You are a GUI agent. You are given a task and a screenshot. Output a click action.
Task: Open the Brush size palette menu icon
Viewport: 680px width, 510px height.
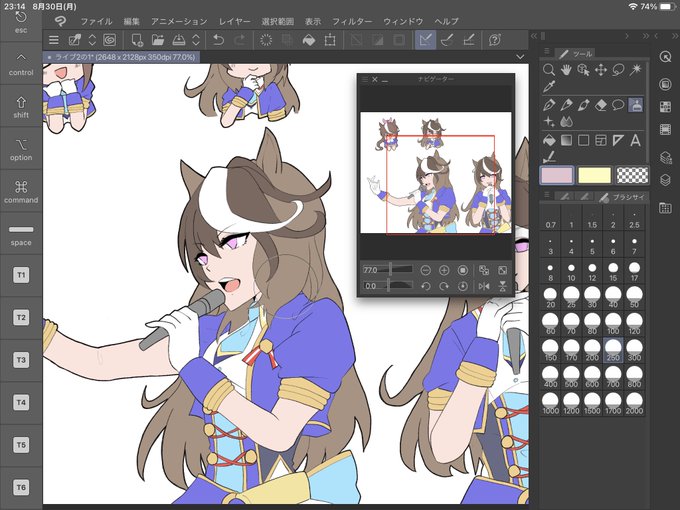point(547,195)
